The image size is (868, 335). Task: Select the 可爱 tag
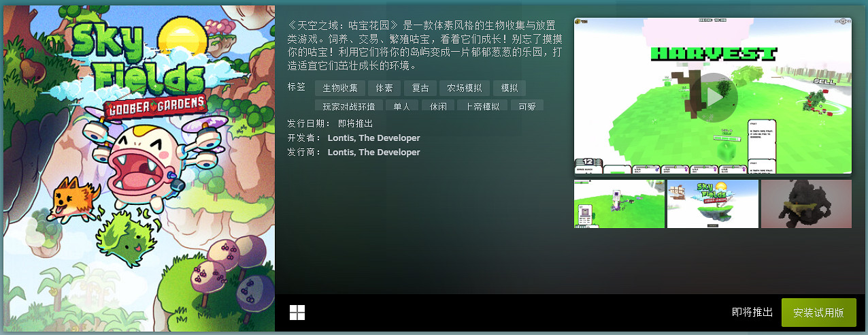(527, 106)
